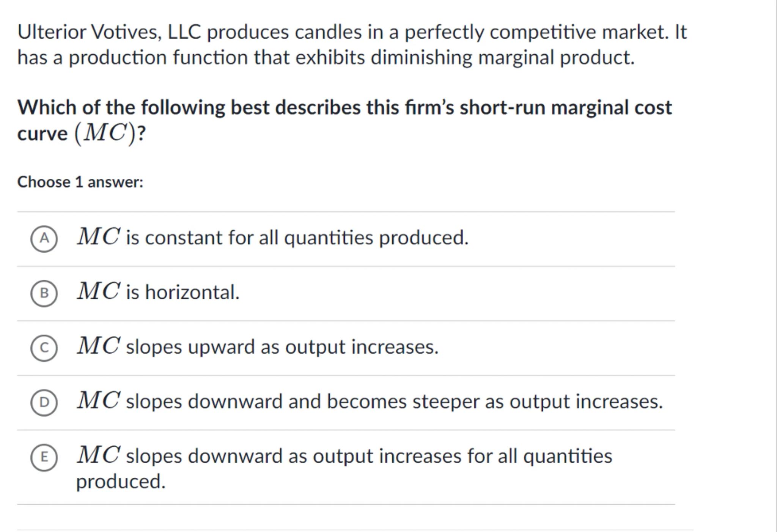Click the MC symbol in option E

click(99, 455)
